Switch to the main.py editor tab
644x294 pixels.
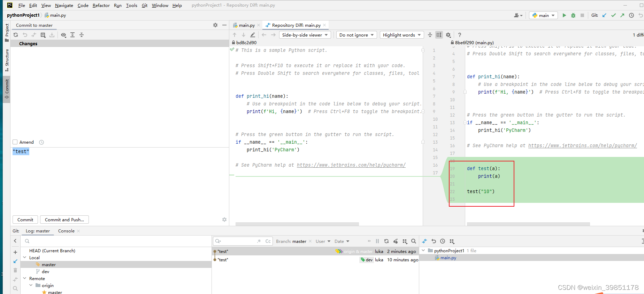tap(246, 25)
